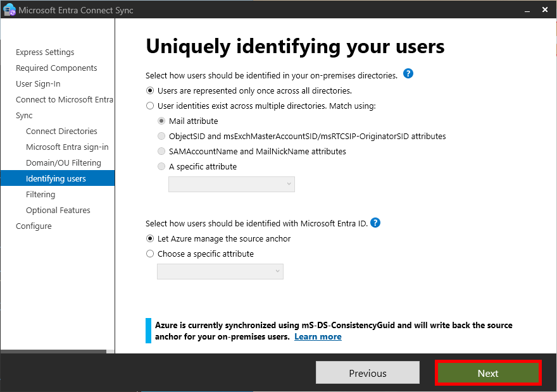Select 'Choose a specific attribute' for source anchor
This screenshot has width=557, height=392.
pyautogui.click(x=150, y=254)
